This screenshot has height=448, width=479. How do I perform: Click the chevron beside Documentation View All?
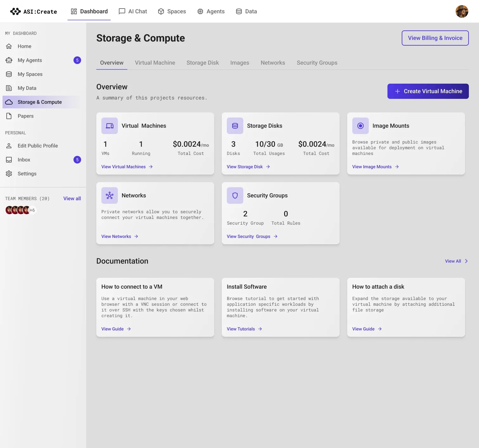[466, 261]
